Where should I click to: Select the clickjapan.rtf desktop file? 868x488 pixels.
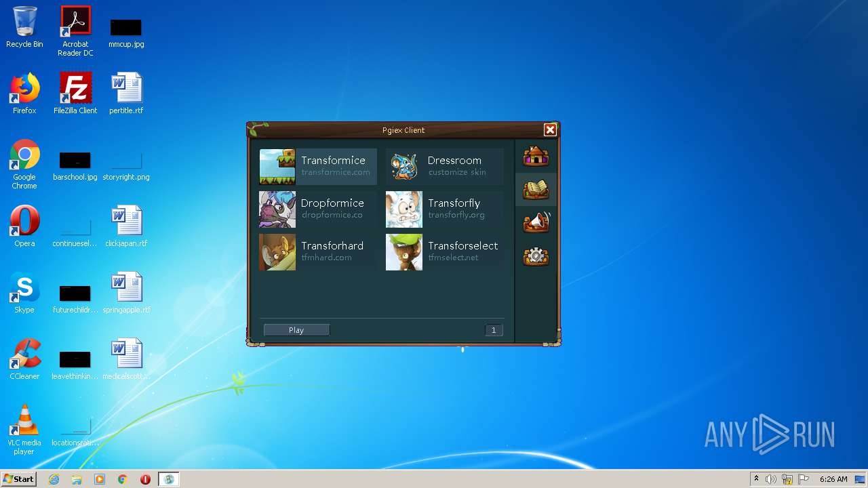(126, 226)
